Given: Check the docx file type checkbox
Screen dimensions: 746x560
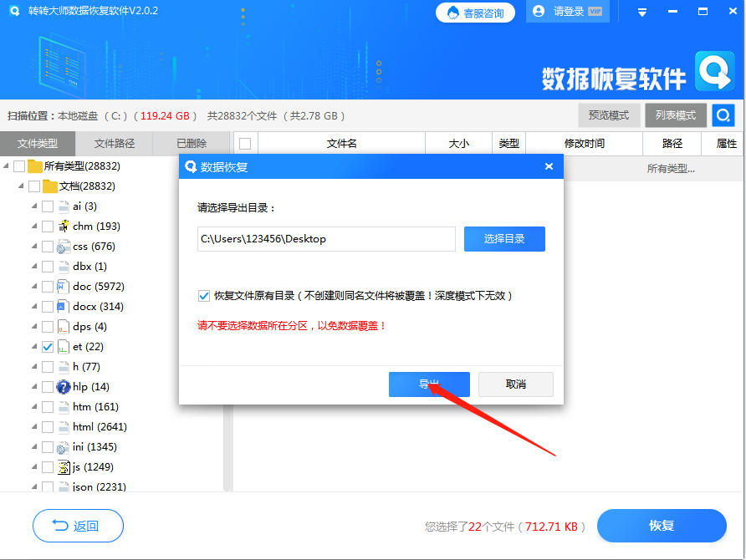Looking at the screenshot, I should (x=48, y=306).
